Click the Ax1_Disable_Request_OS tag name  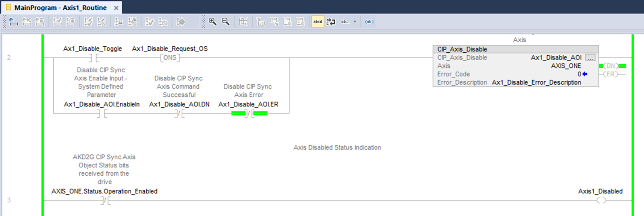click(170, 49)
